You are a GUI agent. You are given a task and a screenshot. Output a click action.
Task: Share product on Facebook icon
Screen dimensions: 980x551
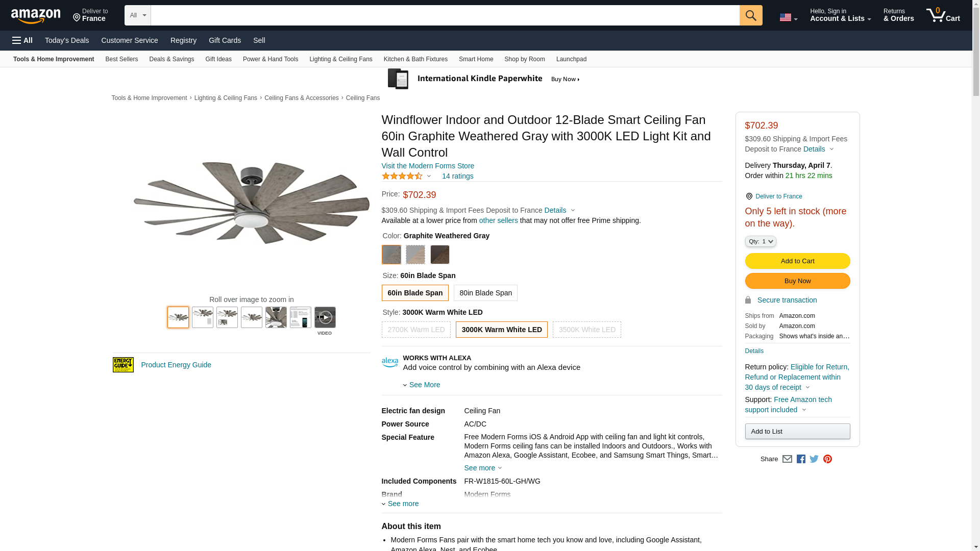coord(801,459)
